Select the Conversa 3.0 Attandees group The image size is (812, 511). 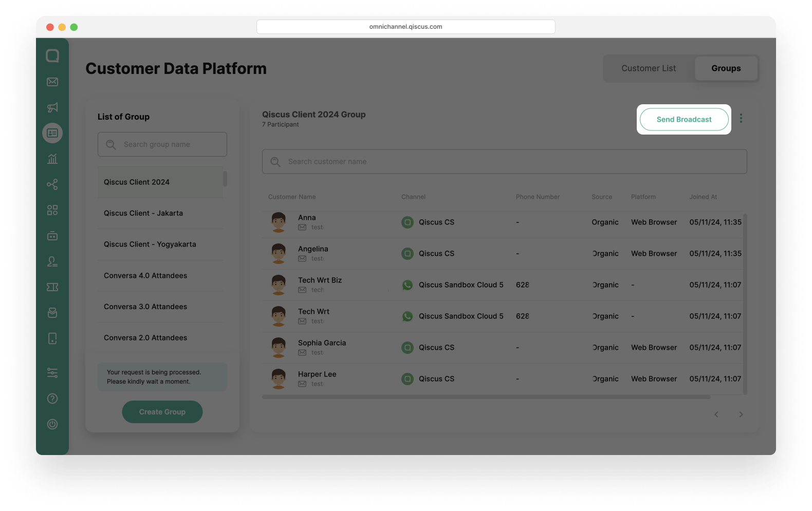[x=160, y=307]
